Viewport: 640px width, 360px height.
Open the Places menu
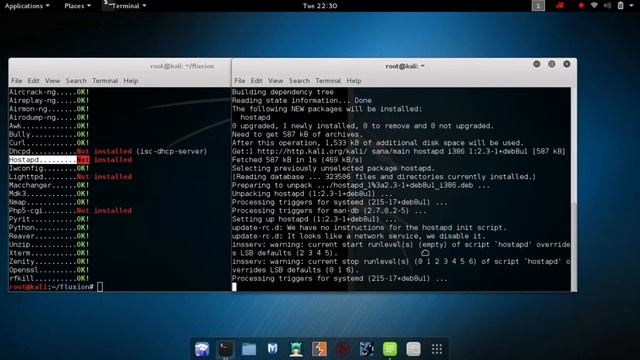click(x=77, y=6)
